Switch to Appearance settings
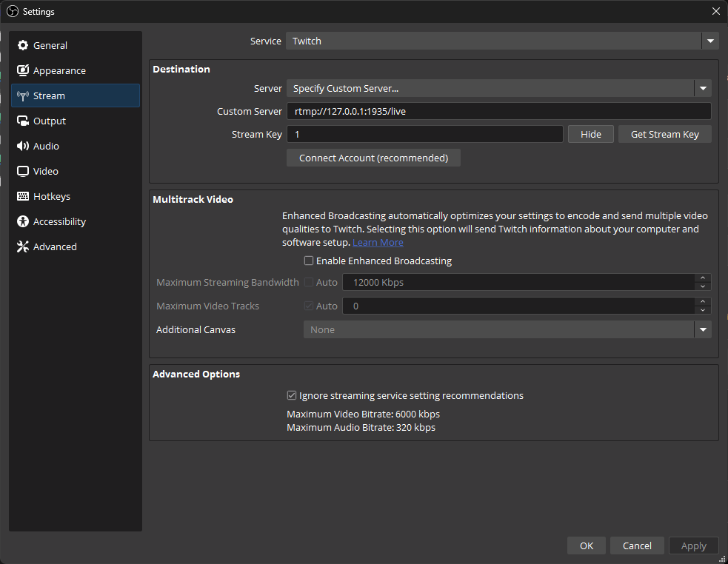Screen dimensions: 728x564 (x=76, y=70)
